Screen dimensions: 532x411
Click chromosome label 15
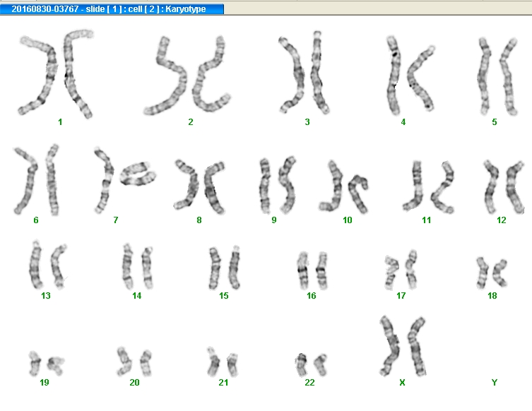click(223, 296)
